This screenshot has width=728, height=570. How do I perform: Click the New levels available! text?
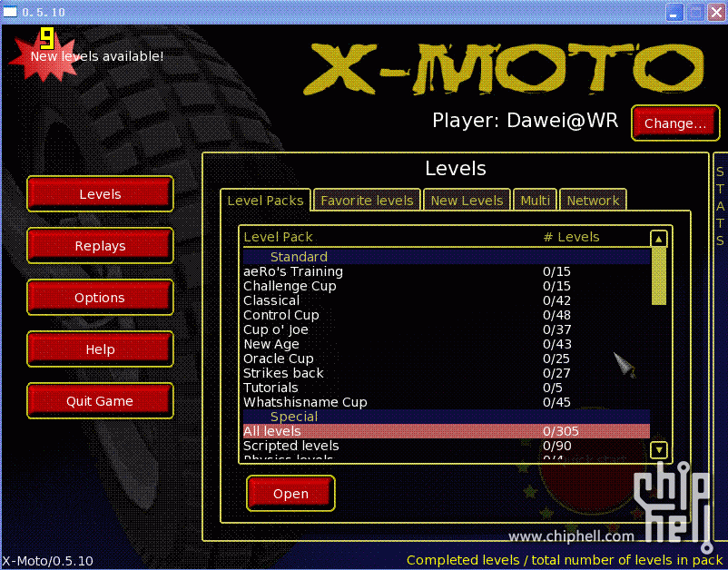[x=97, y=56]
